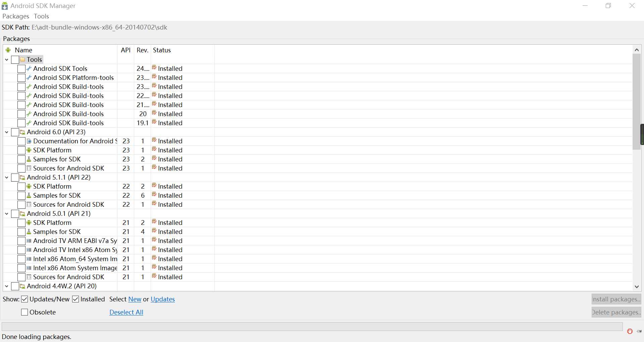Click the Android SDK Platform-tools wrench icon
Viewport: 644px width, 342px height.
click(x=29, y=78)
